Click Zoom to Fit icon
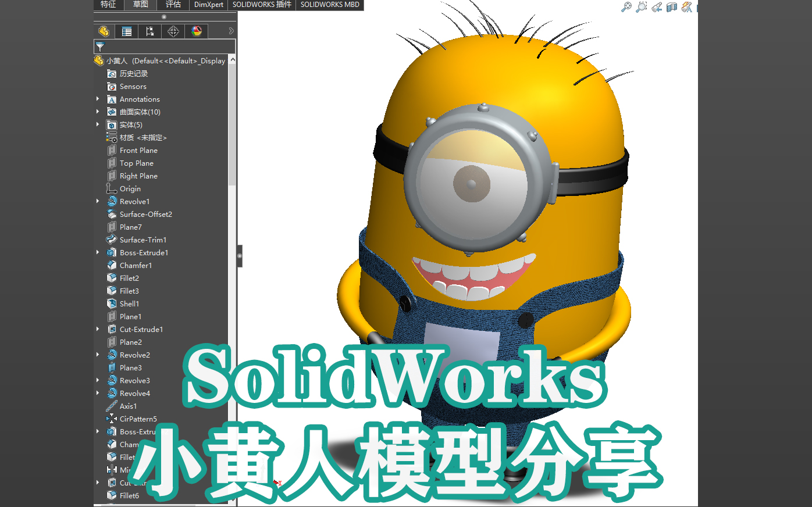The height and width of the screenshot is (507, 812). click(x=626, y=7)
